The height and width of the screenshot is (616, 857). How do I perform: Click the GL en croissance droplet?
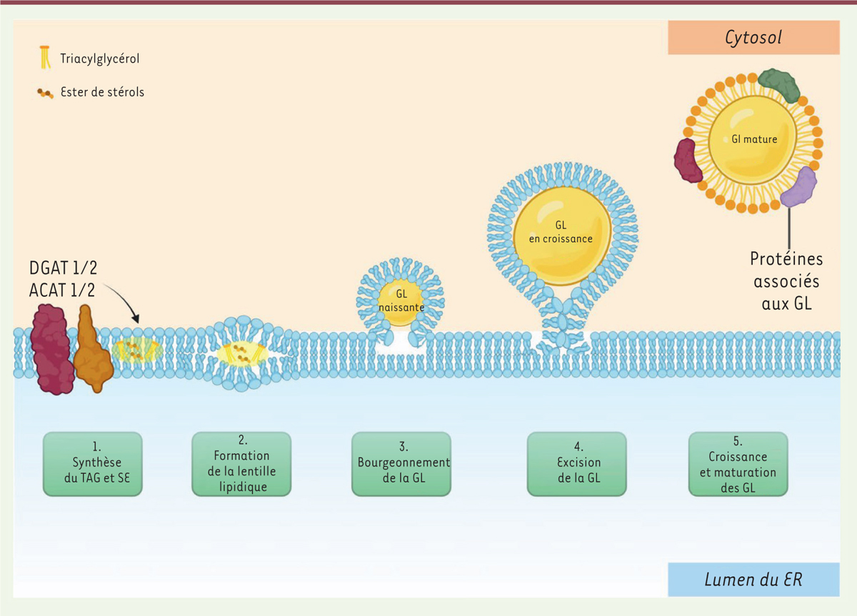tap(563, 233)
